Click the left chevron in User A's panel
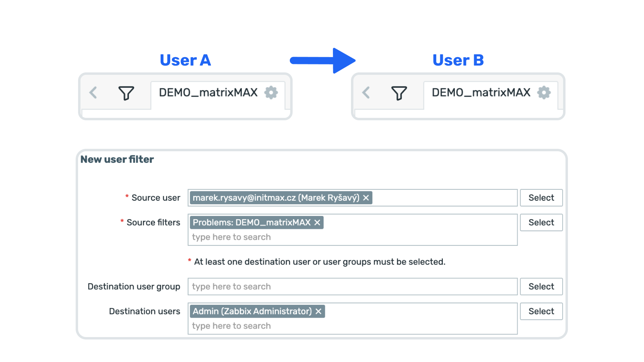 [x=93, y=93]
